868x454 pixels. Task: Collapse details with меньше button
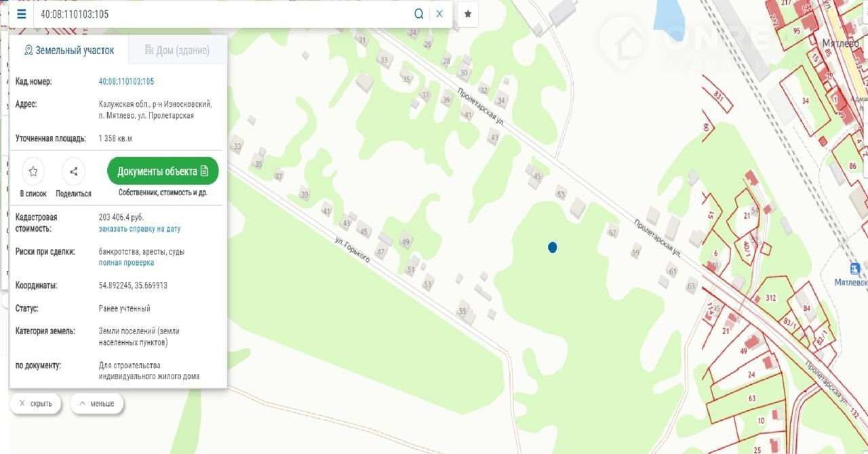(97, 404)
